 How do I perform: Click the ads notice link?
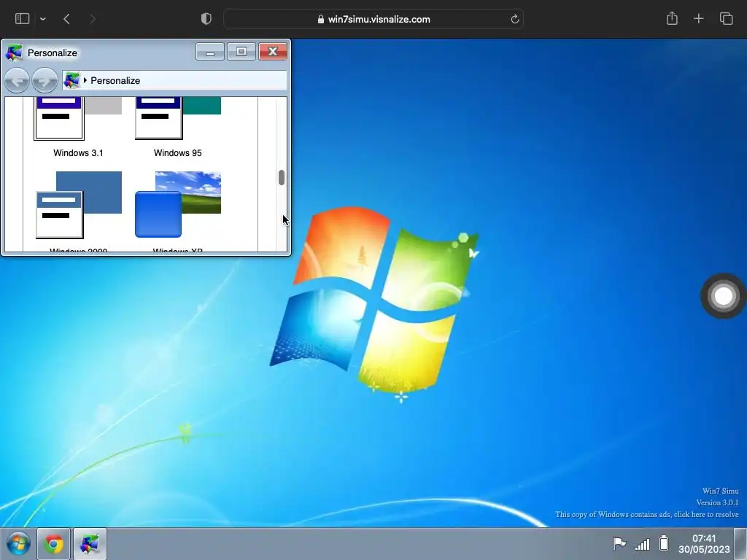tap(647, 514)
